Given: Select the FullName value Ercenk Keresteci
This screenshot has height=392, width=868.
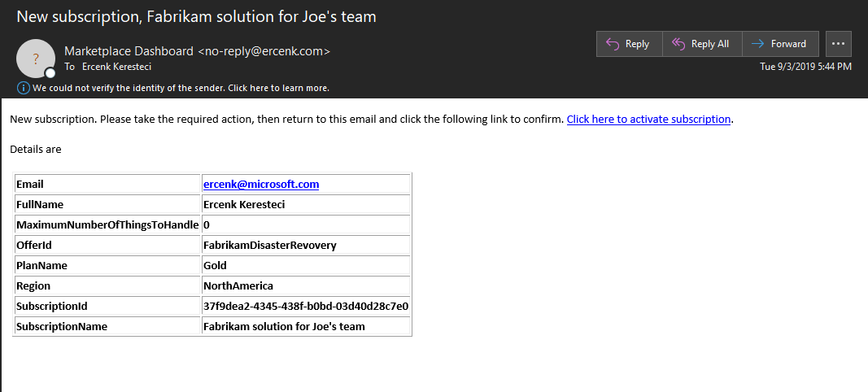Looking at the screenshot, I should point(306,204).
